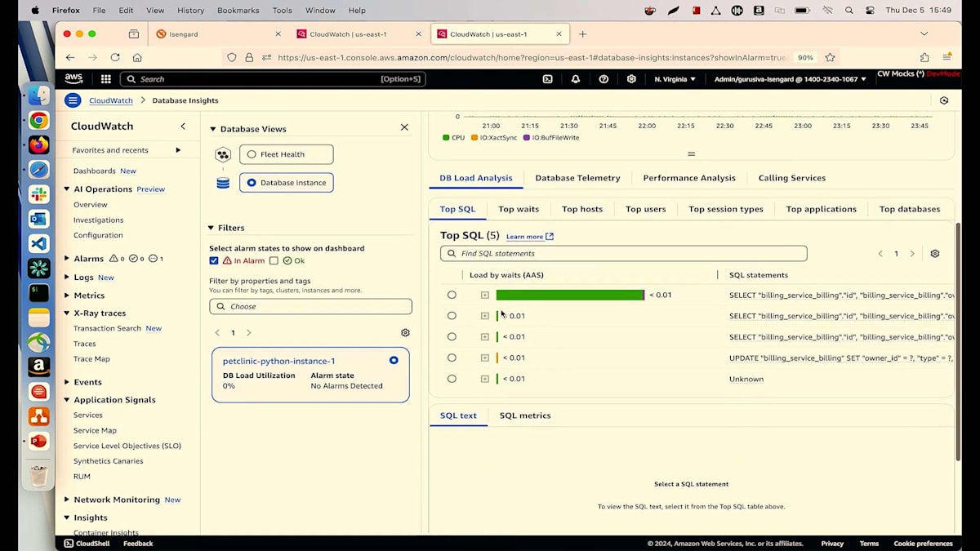This screenshot has width=980, height=551.
Task: Select the Database Instance view option
Action: pyautogui.click(x=286, y=183)
